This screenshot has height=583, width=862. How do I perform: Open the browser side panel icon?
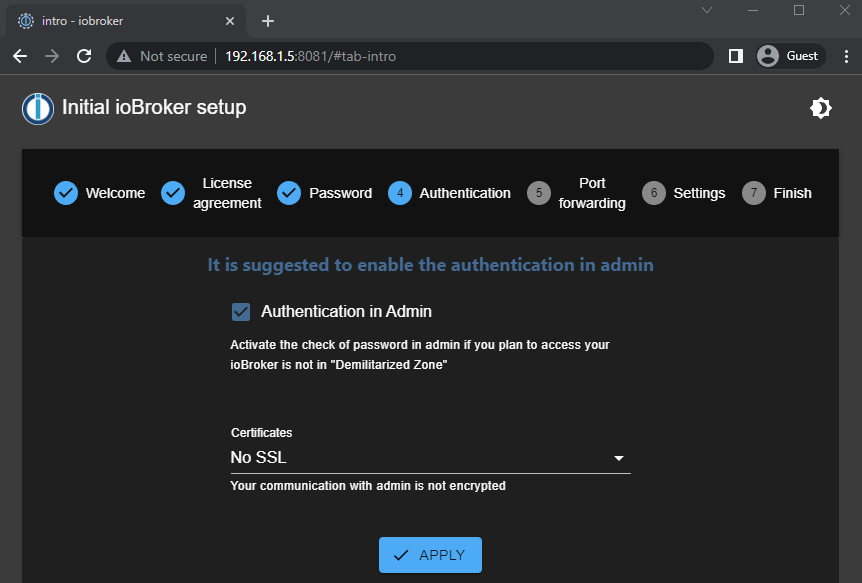736,56
